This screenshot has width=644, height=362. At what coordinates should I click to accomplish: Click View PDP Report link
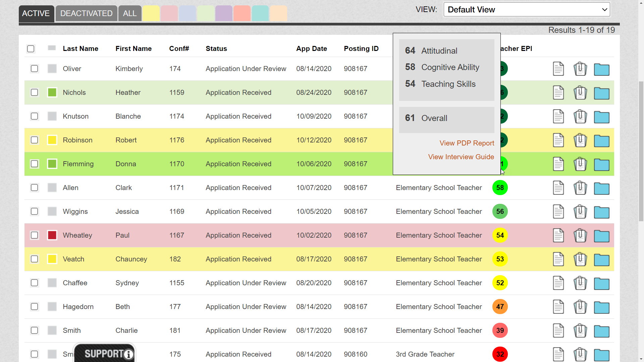467,143
